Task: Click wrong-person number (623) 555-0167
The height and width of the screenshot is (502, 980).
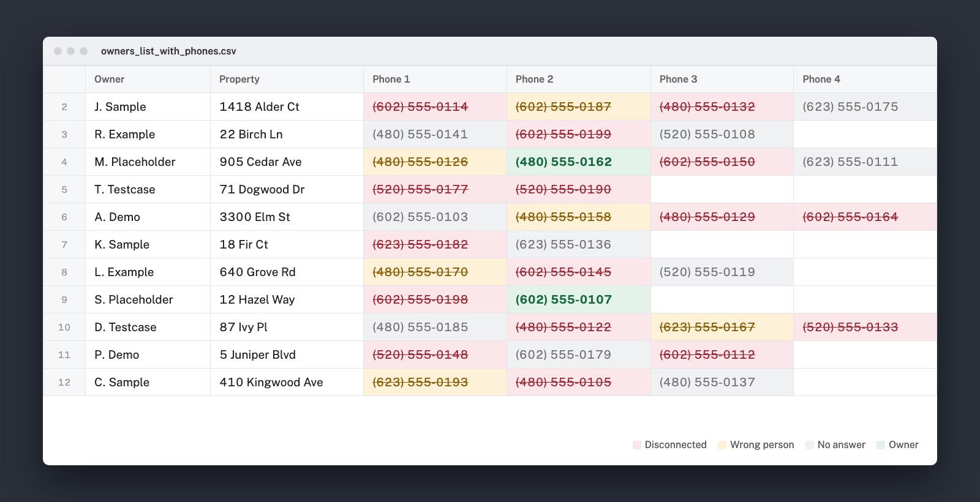Action: pyautogui.click(x=722, y=327)
